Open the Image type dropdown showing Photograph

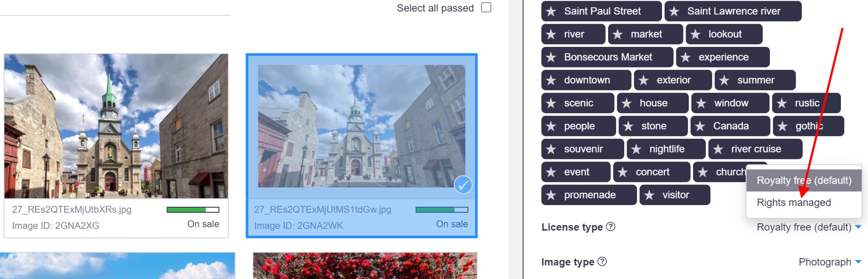tap(825, 262)
